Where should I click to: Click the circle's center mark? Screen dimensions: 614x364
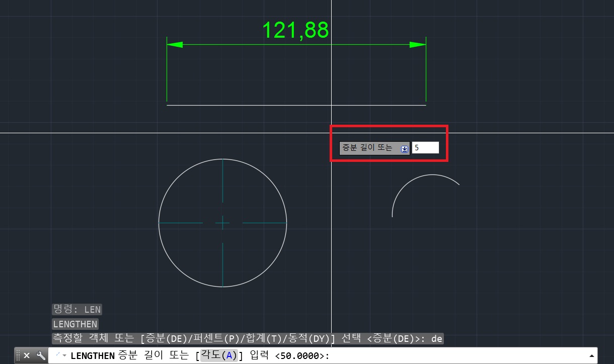pyautogui.click(x=222, y=223)
